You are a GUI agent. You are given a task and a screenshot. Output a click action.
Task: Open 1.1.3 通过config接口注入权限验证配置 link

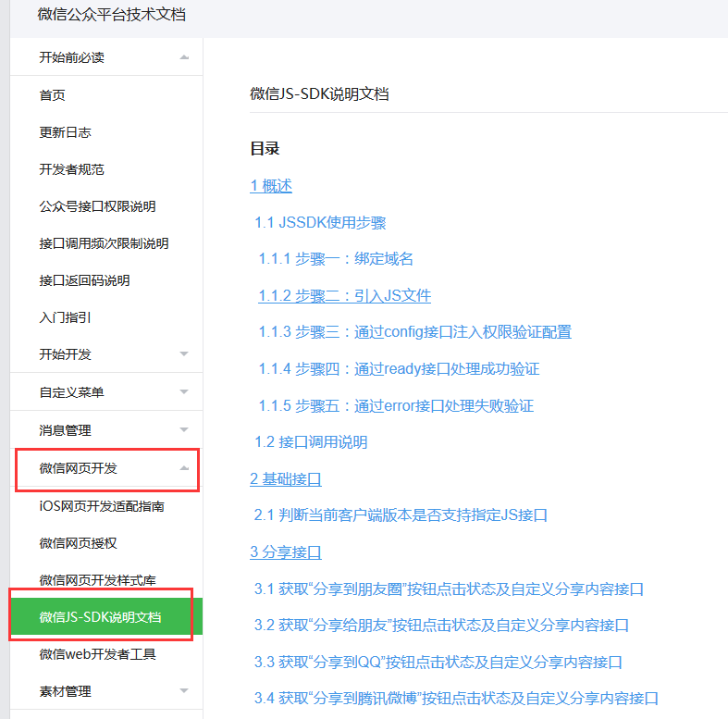[x=415, y=332]
